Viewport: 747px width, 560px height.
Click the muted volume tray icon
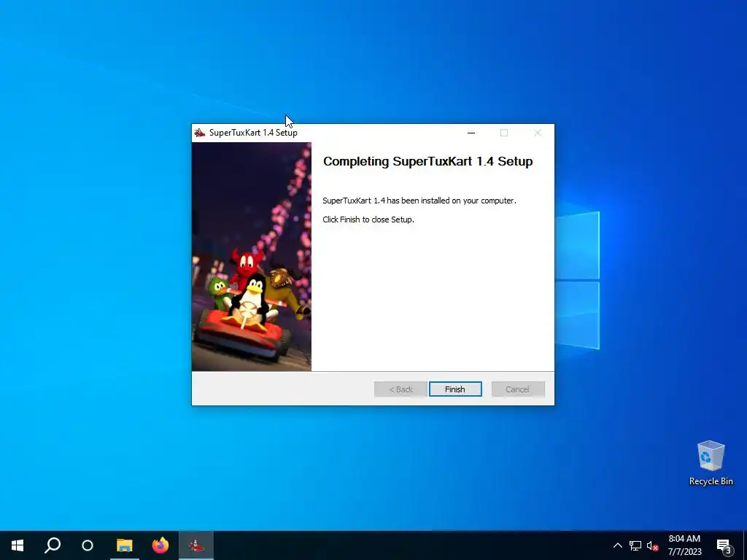652,545
